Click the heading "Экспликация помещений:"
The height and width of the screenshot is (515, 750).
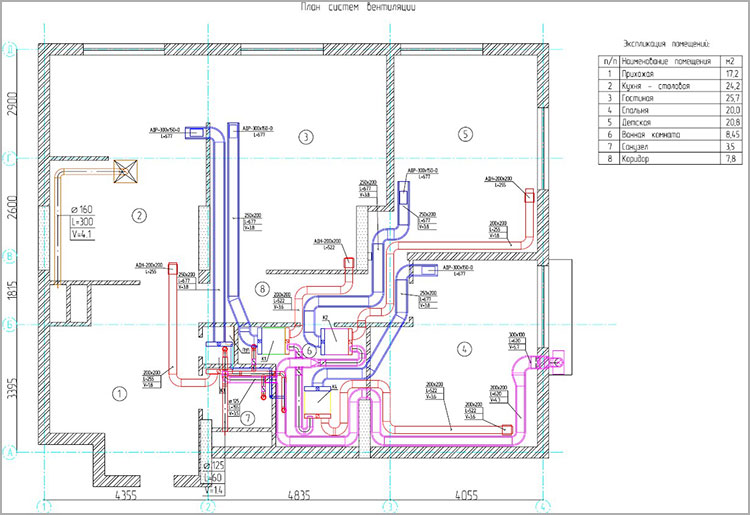coord(666,44)
